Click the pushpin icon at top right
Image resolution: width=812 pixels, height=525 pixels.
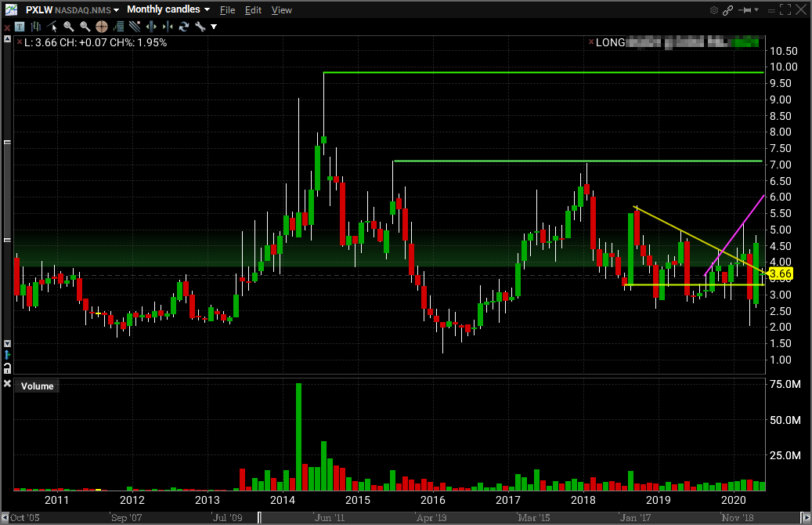click(745, 10)
